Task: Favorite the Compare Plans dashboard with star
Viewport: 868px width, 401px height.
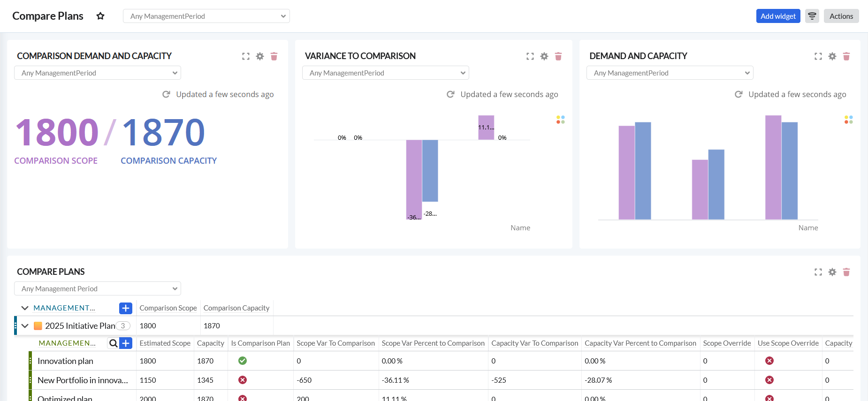Action: tap(100, 16)
